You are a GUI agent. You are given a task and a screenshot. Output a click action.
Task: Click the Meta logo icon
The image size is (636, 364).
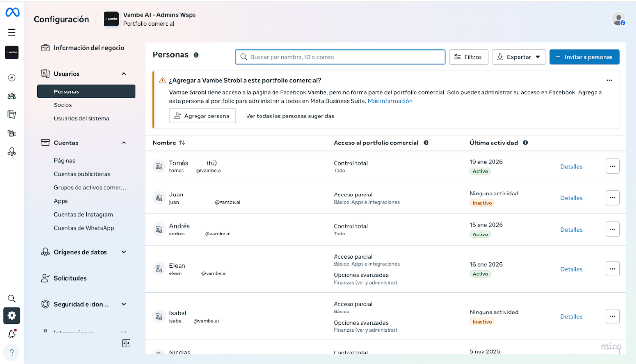[12, 13]
